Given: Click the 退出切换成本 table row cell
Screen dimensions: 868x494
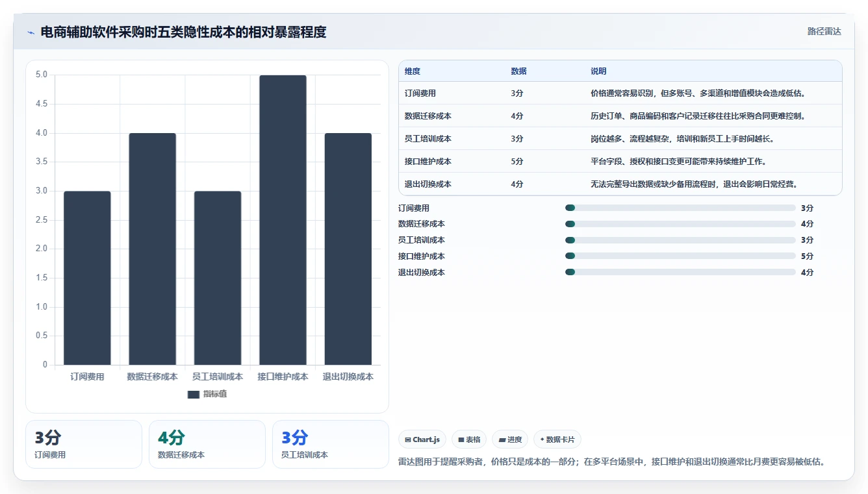Looking at the screenshot, I should click(428, 184).
